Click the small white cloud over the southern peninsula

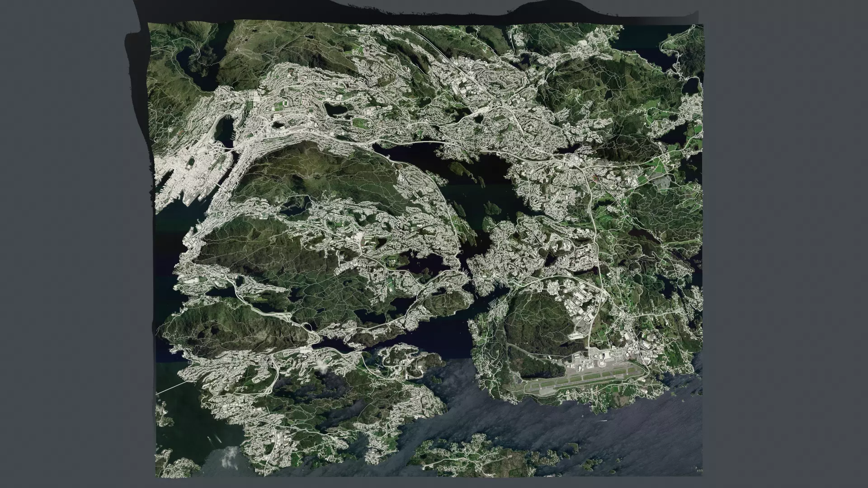point(322,367)
